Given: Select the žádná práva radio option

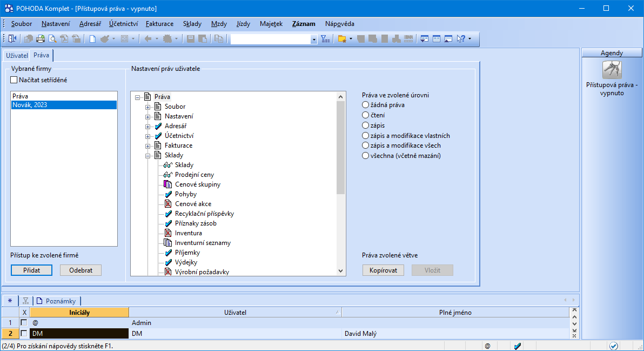Looking at the screenshot, I should (365, 105).
